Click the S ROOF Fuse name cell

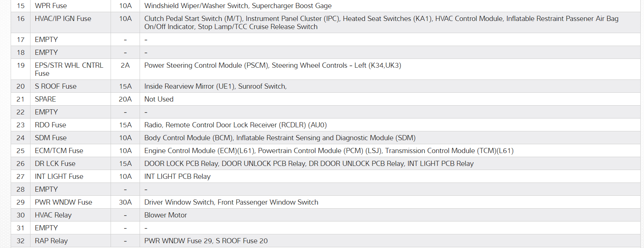point(55,86)
